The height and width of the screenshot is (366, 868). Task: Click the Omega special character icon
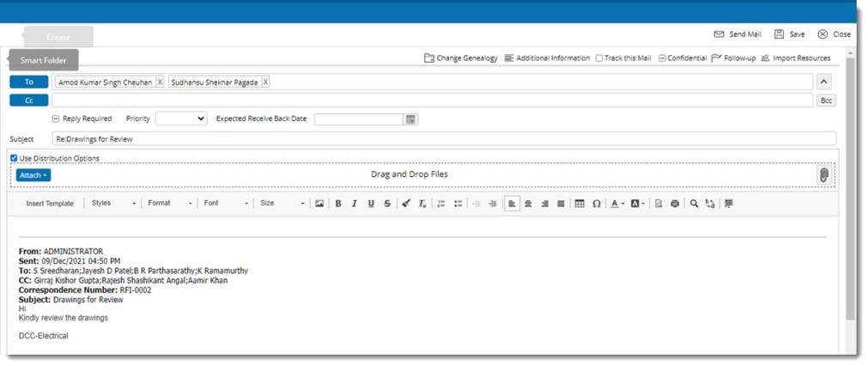pos(596,204)
